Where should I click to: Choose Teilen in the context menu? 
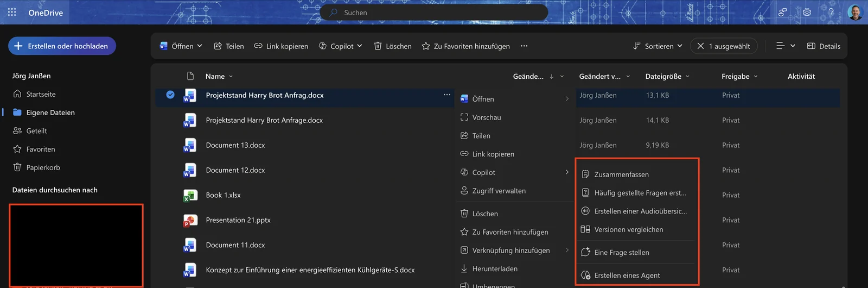[514, 136]
